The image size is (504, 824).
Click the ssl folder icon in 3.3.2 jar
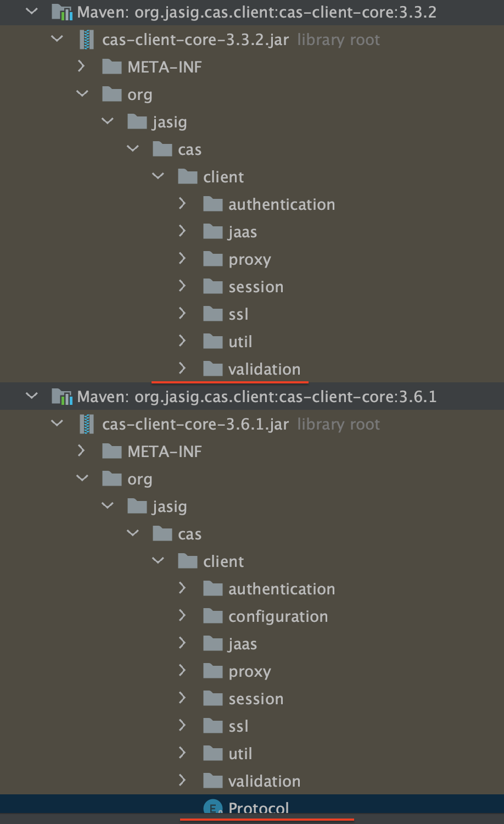click(213, 314)
